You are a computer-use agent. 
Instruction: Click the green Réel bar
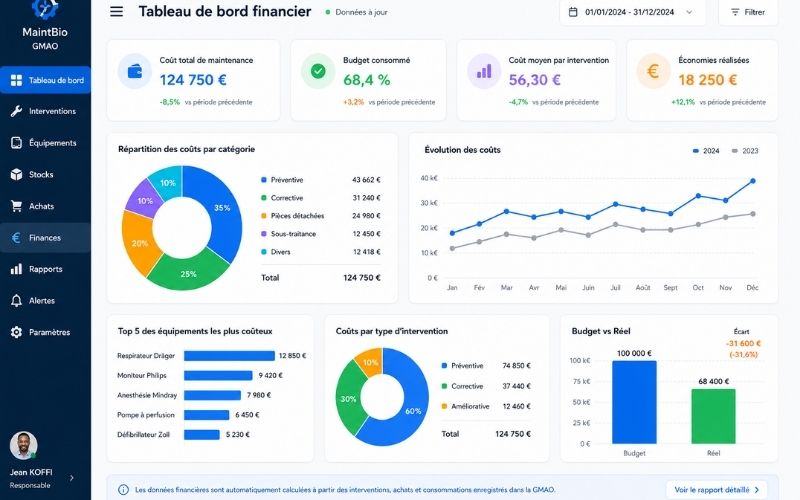(x=713, y=416)
